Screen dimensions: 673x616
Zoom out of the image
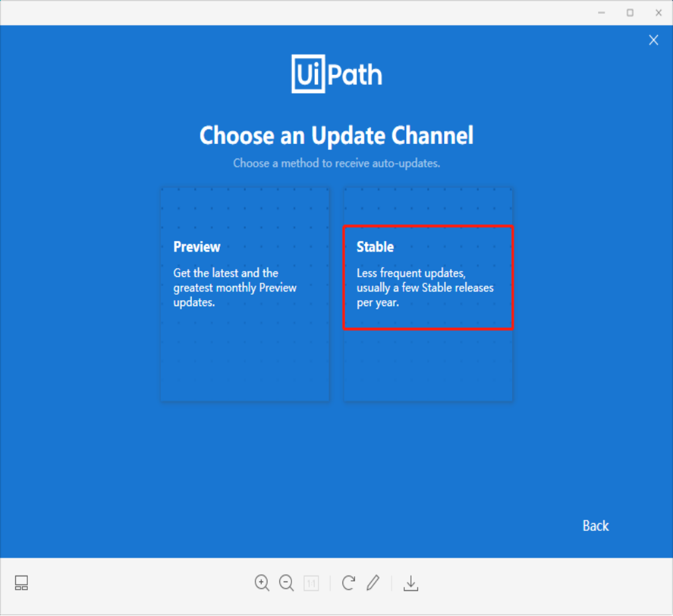tap(286, 583)
